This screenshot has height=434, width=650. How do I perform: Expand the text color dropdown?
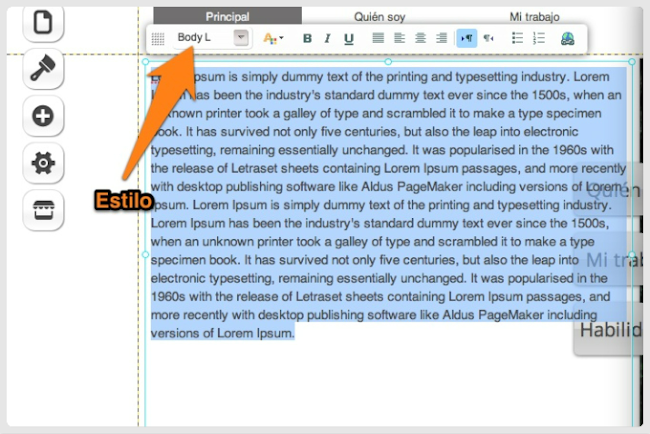272,39
